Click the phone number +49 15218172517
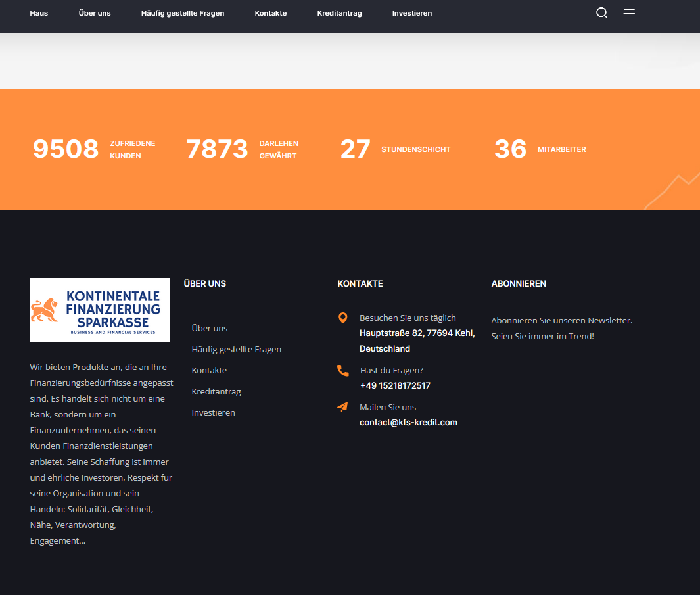700x595 pixels. 395,385
